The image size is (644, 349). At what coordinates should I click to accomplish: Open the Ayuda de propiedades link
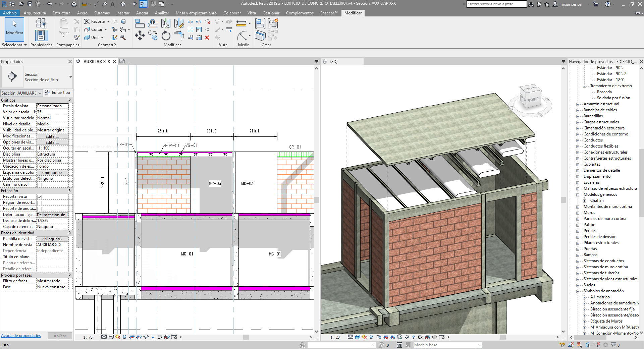coord(21,336)
